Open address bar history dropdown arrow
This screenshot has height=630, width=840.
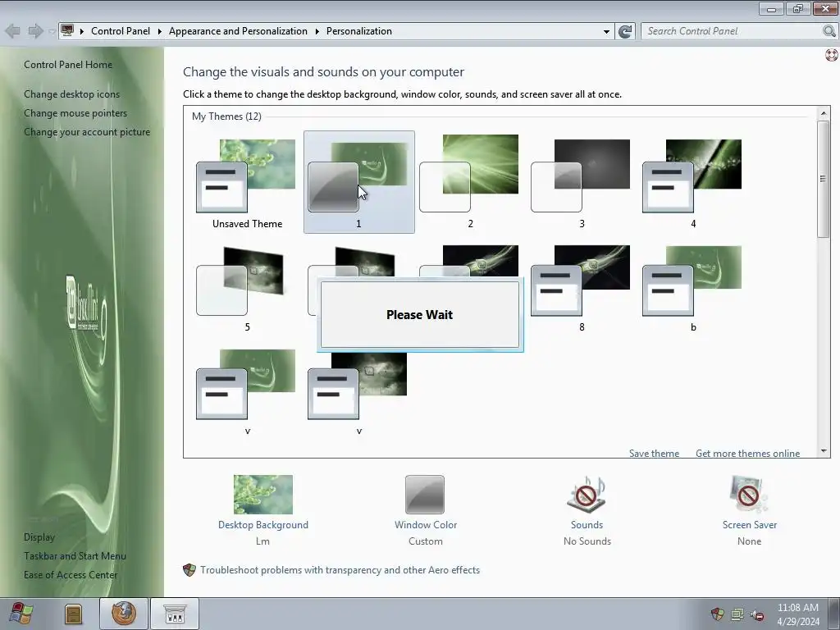[606, 32]
